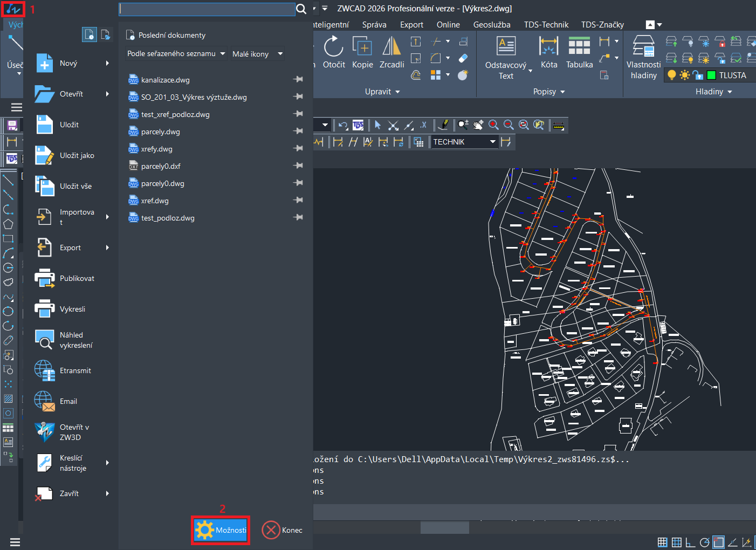Click the green layer color swatch
The image size is (756, 550).
pos(711,75)
